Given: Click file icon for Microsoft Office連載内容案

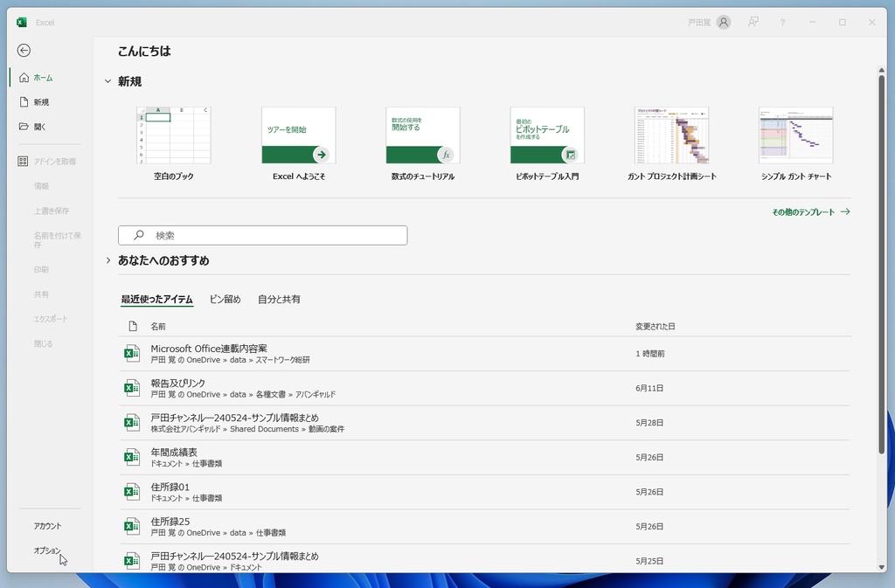Looking at the screenshot, I should click(x=132, y=354).
